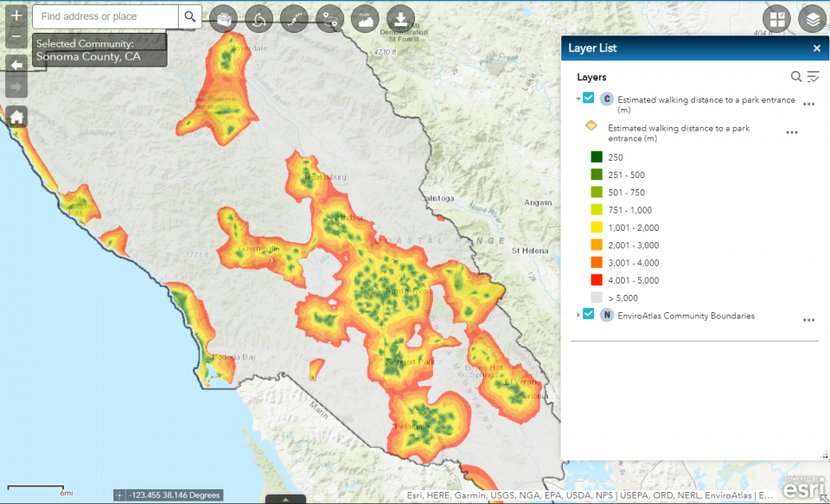
Task: Open options menu for EnviroAtlas Community Boundaries
Action: click(x=809, y=320)
